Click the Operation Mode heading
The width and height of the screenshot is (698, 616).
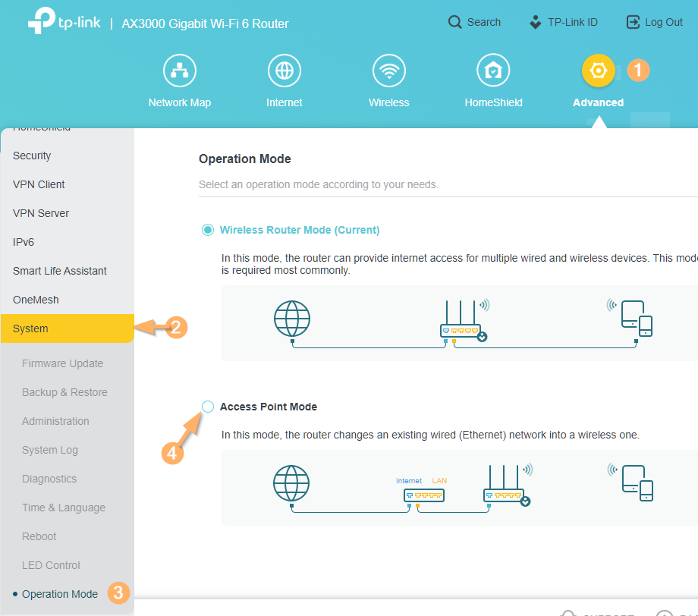(x=245, y=159)
